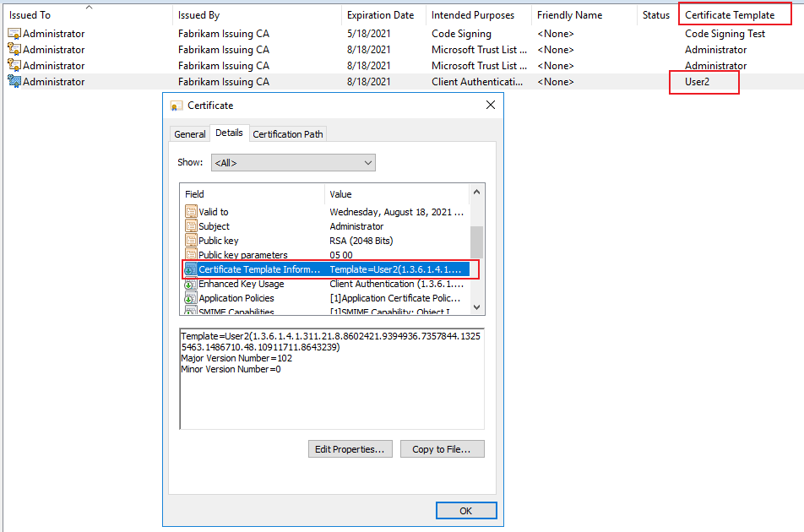
Task: Click the Application Policies field icon
Action: tap(192, 298)
